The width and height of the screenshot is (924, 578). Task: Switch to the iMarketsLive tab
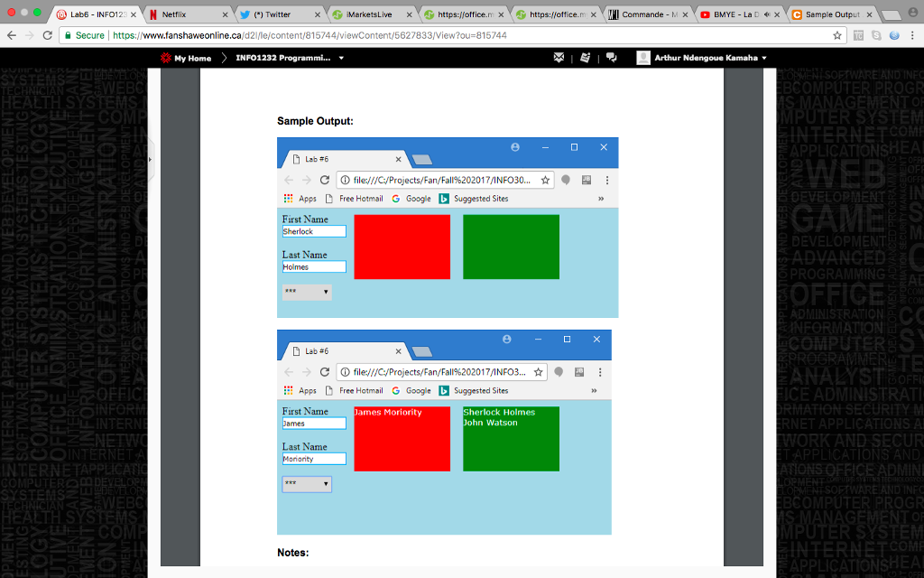click(373, 14)
